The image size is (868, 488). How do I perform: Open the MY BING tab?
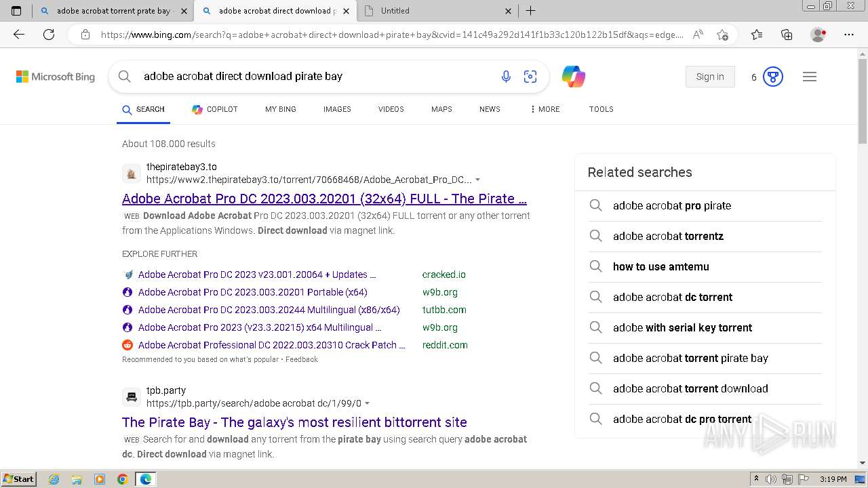tap(281, 109)
